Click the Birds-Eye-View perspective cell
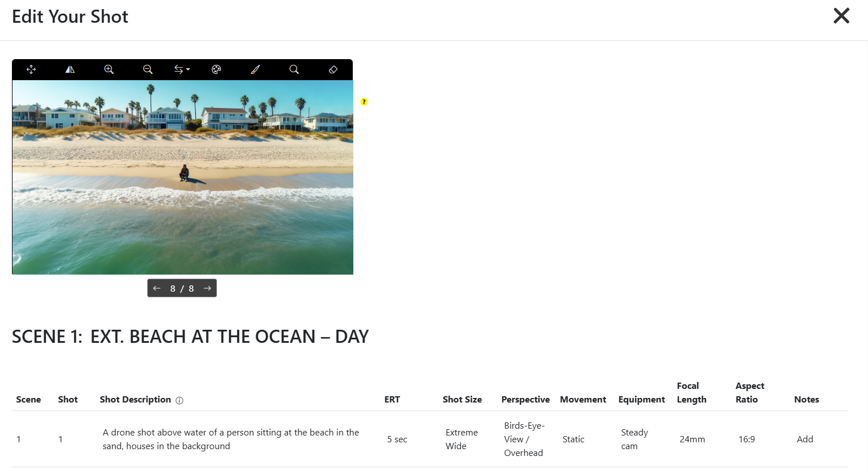Screen dimensions: 868x473 524,439
